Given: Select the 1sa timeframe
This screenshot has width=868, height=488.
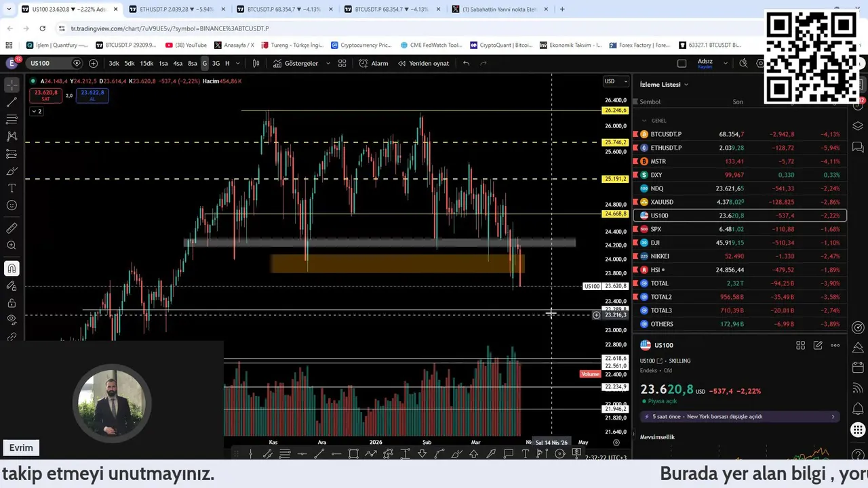Looking at the screenshot, I should pos(163,63).
